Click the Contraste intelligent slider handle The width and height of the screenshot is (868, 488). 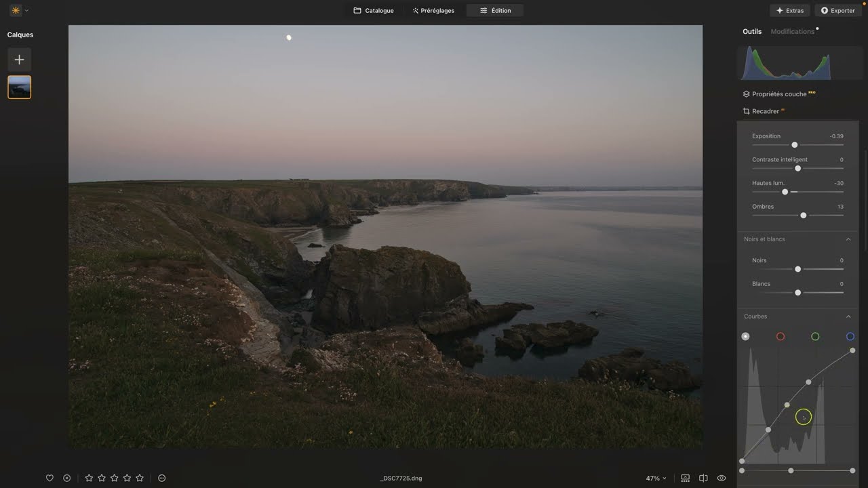click(797, 168)
